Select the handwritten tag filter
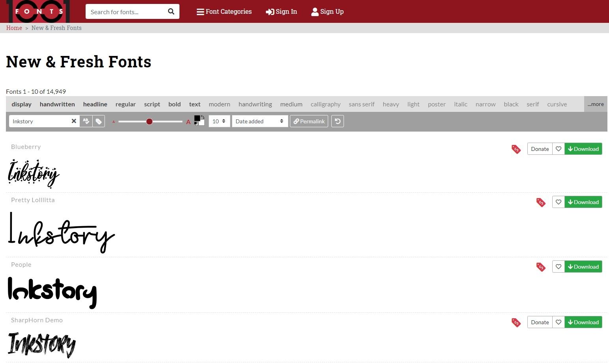The image size is (609, 364). [x=57, y=104]
